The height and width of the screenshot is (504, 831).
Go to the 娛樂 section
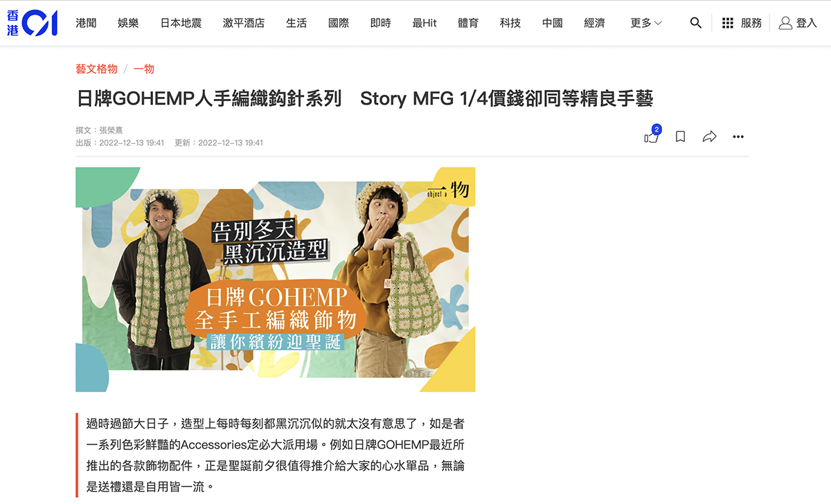coord(128,23)
